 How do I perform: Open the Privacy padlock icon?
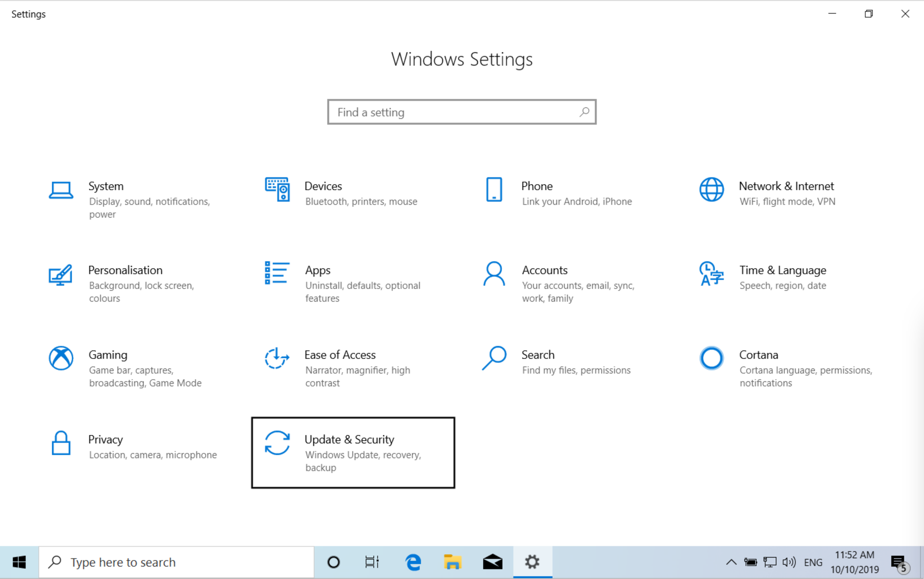click(x=61, y=443)
